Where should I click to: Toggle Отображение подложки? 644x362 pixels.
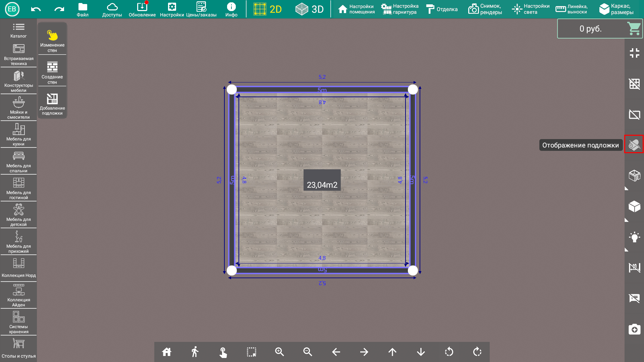634,144
